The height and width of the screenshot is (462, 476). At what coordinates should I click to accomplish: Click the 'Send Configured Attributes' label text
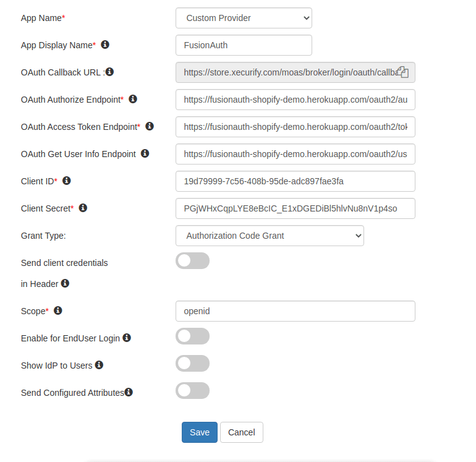[x=72, y=393]
